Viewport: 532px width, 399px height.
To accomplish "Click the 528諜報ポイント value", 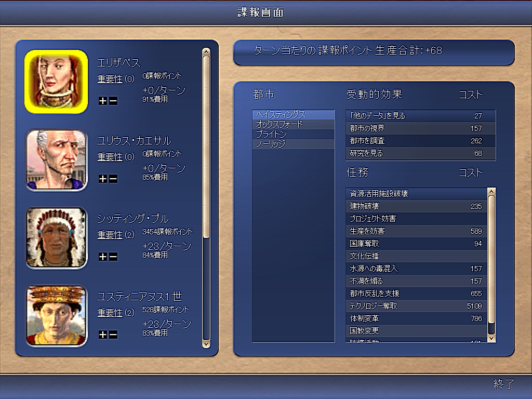I will point(166,310).
